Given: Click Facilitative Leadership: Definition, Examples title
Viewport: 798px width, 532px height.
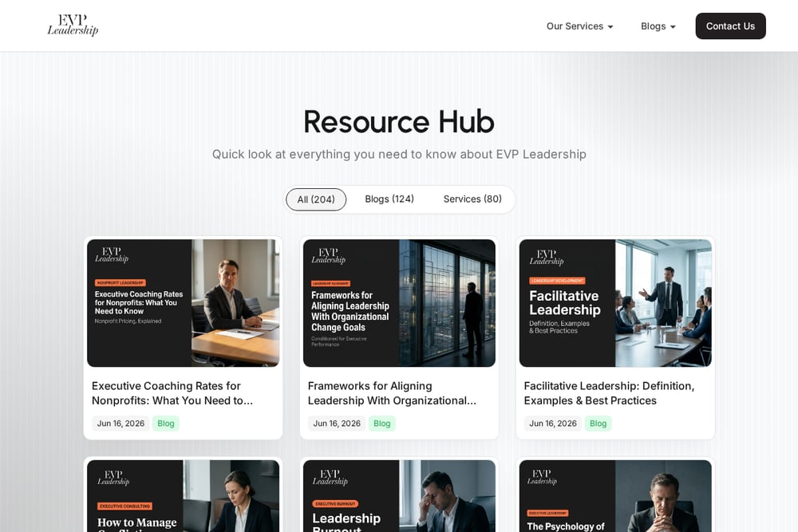Looking at the screenshot, I should [x=609, y=393].
